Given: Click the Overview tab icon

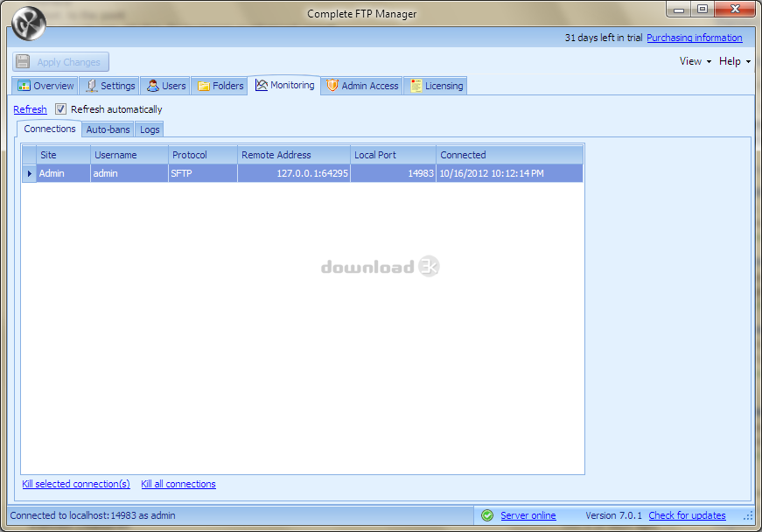Looking at the screenshot, I should (x=24, y=86).
